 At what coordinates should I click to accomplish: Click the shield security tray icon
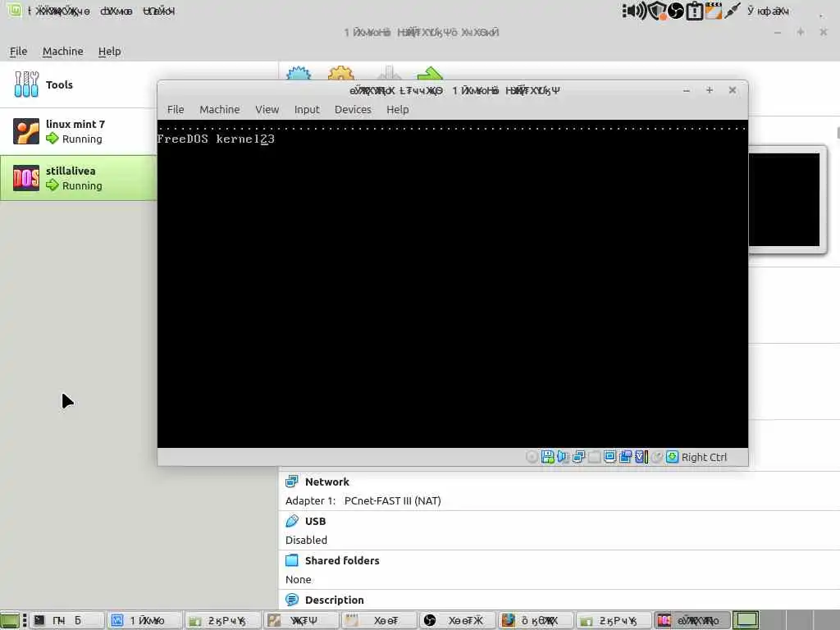(657, 11)
